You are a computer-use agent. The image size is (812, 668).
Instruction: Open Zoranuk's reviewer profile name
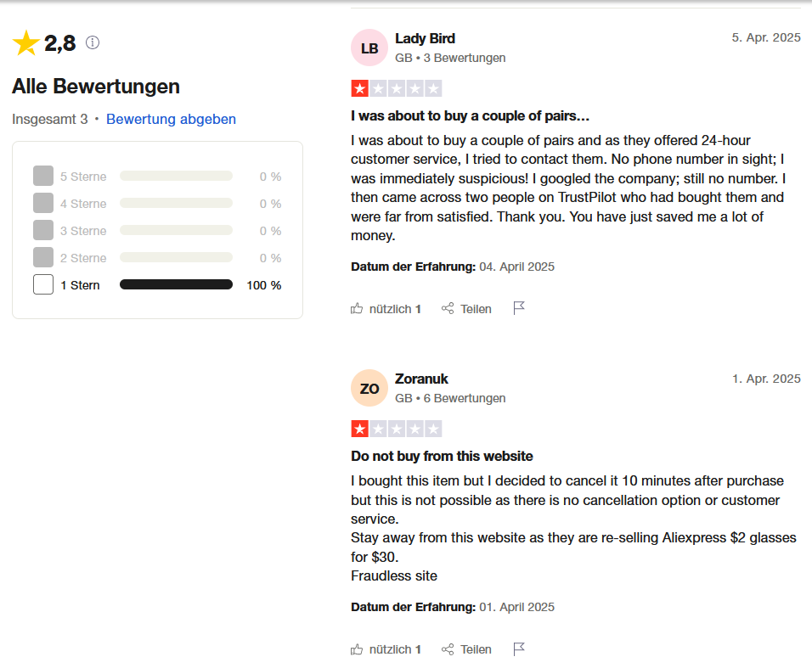coord(421,379)
